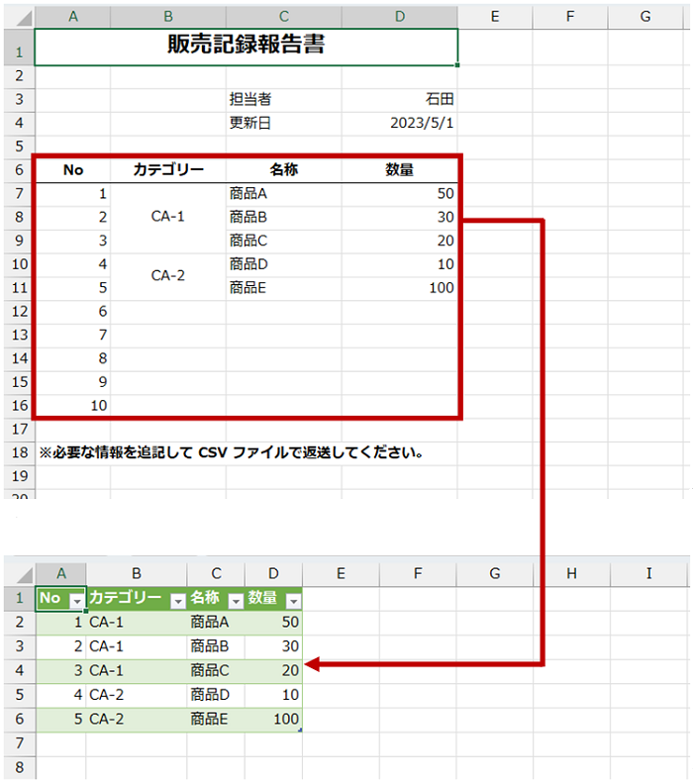Select column H header
693x784 pixels.
tap(571, 574)
